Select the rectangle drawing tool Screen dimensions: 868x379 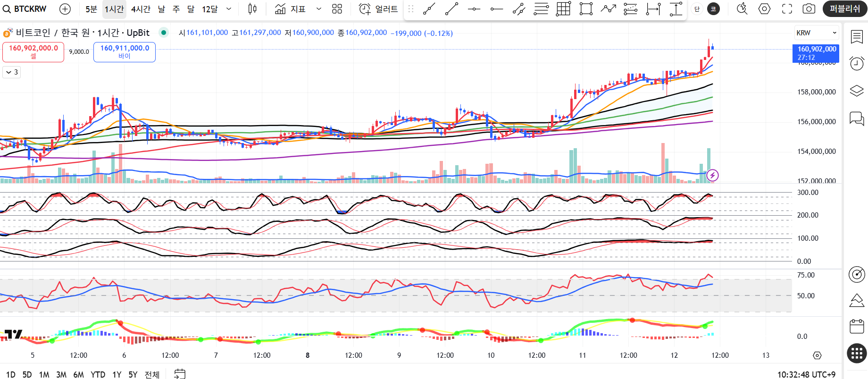tap(586, 9)
